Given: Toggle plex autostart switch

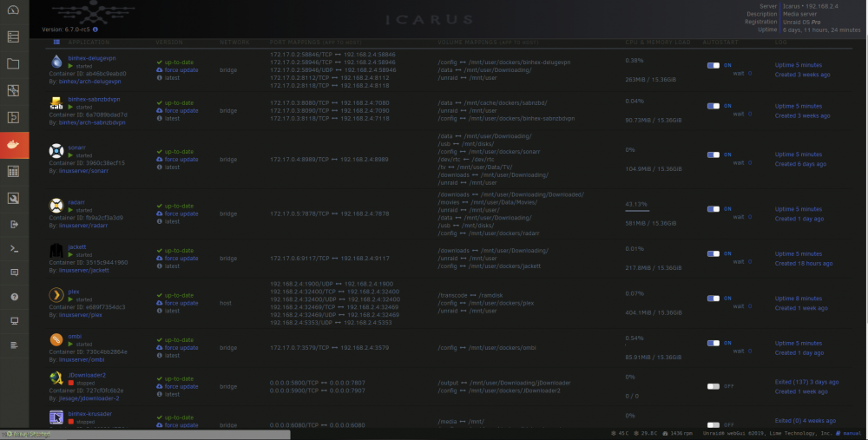Looking at the screenshot, I should tap(713, 299).
